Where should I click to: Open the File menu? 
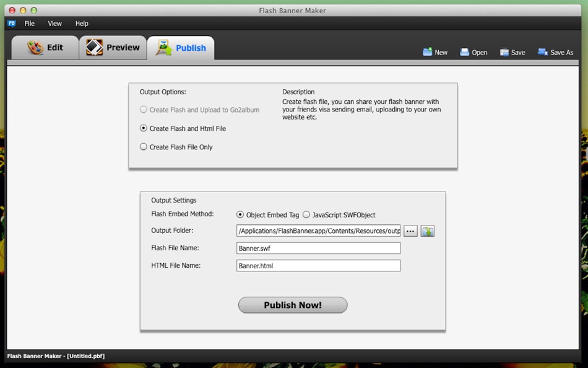[x=29, y=24]
